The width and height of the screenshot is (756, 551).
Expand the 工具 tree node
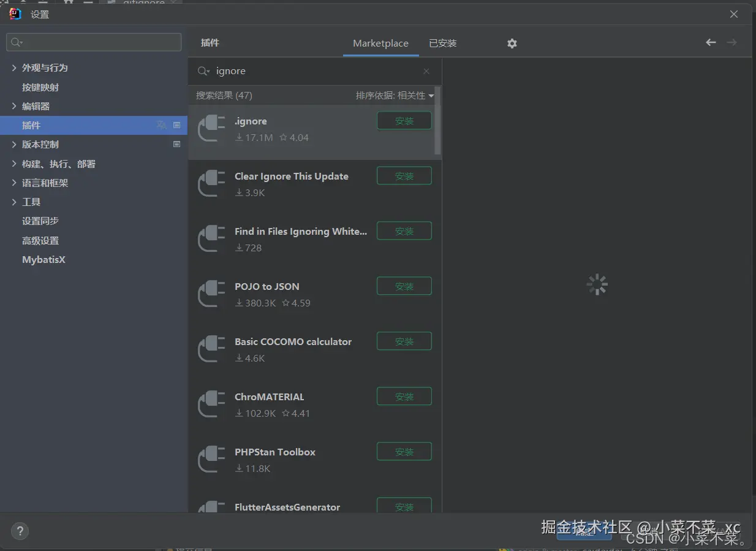(x=14, y=202)
